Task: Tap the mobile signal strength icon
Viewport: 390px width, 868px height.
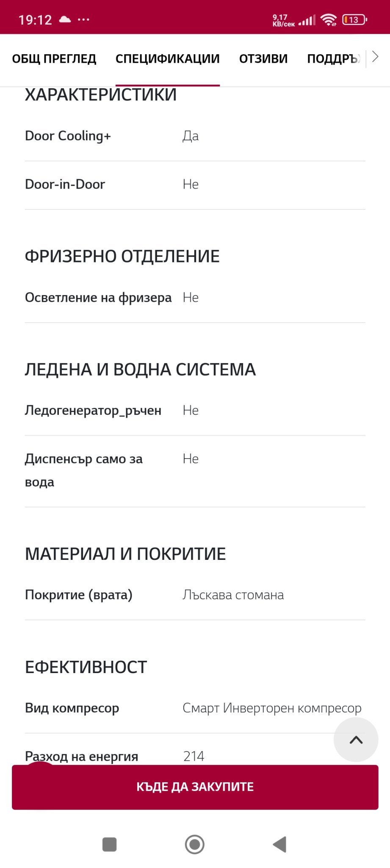Action: tap(307, 20)
